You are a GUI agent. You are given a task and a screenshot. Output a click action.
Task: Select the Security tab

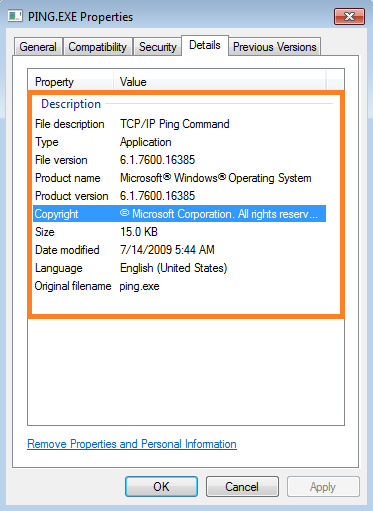[157, 47]
